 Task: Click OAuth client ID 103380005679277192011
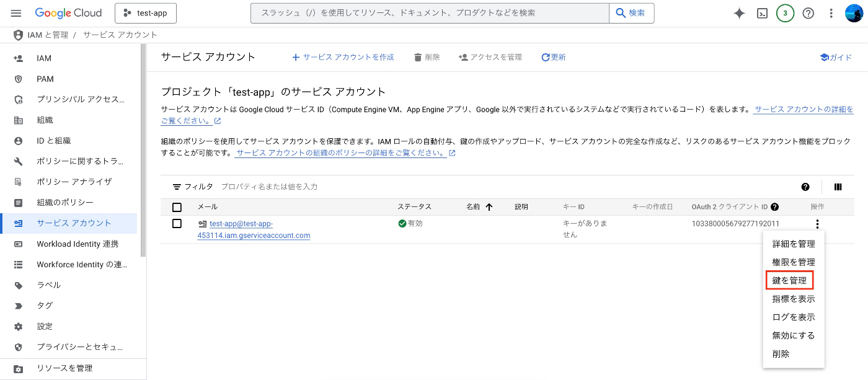tap(735, 224)
